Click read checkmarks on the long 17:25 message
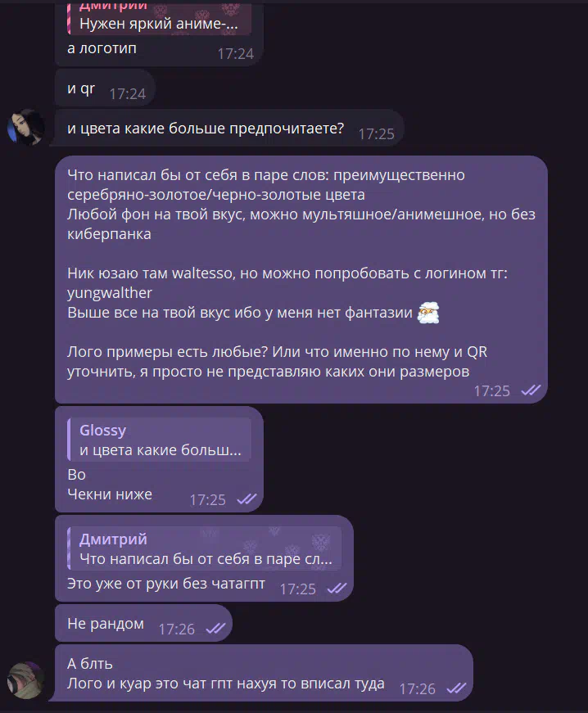The image size is (588, 713). coord(531,390)
